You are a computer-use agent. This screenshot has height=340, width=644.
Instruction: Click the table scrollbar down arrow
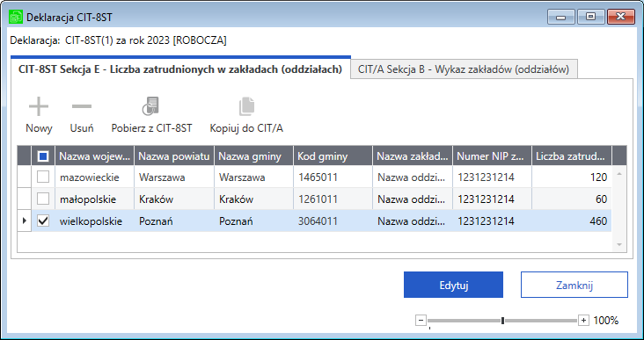click(619, 245)
